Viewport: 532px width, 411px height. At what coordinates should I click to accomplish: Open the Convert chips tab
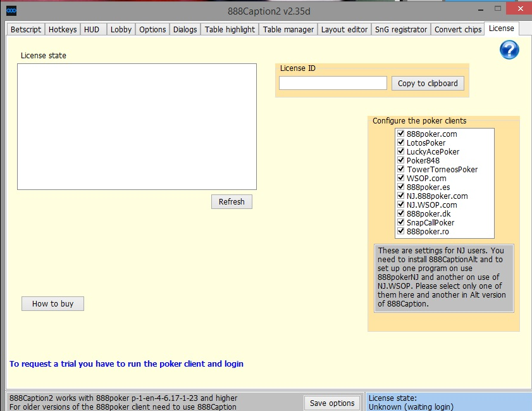pos(458,30)
